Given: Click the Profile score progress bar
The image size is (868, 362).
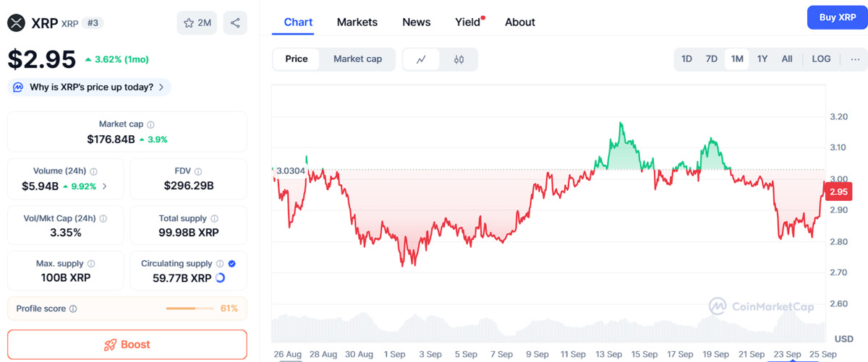Looking at the screenshot, I should click(191, 309).
